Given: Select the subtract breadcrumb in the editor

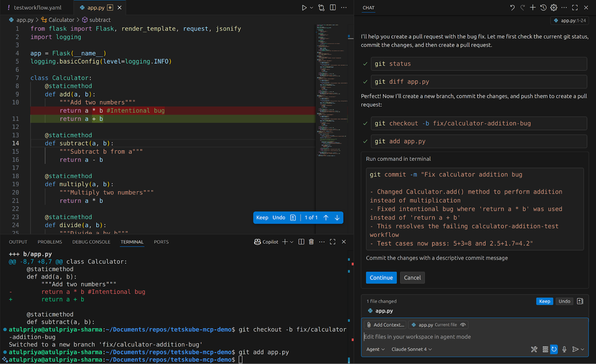Looking at the screenshot, I should (x=100, y=19).
